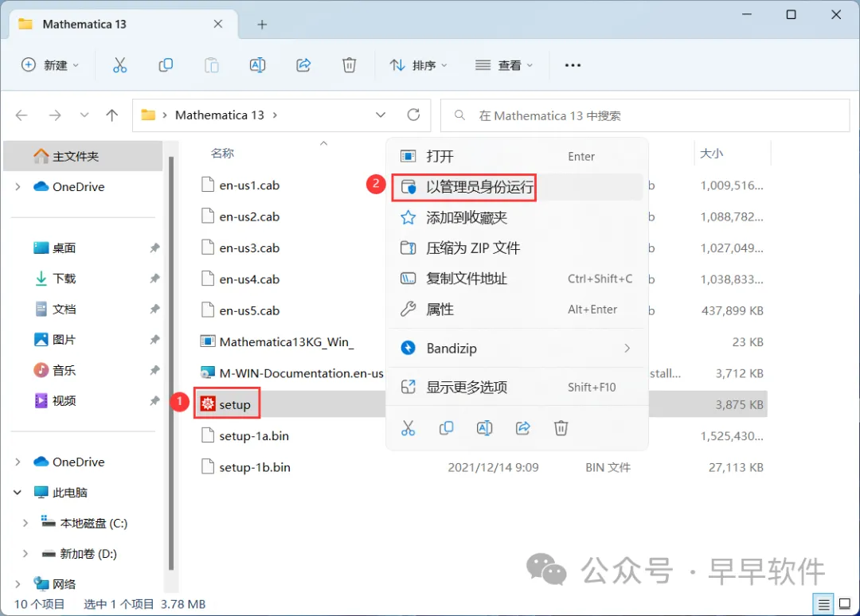This screenshot has width=860, height=616.
Task: Go forward with the right arrow
Action: tap(55, 115)
